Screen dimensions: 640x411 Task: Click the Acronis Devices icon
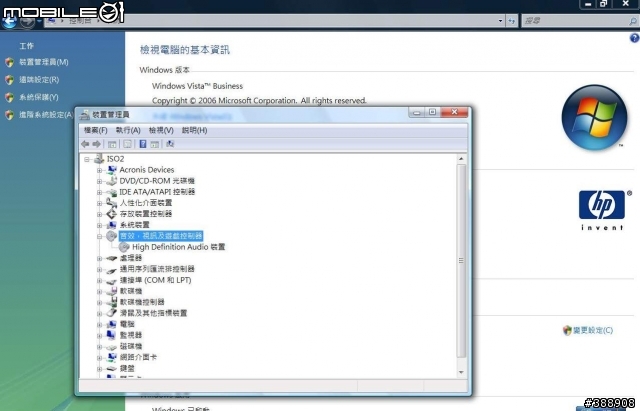pos(112,170)
